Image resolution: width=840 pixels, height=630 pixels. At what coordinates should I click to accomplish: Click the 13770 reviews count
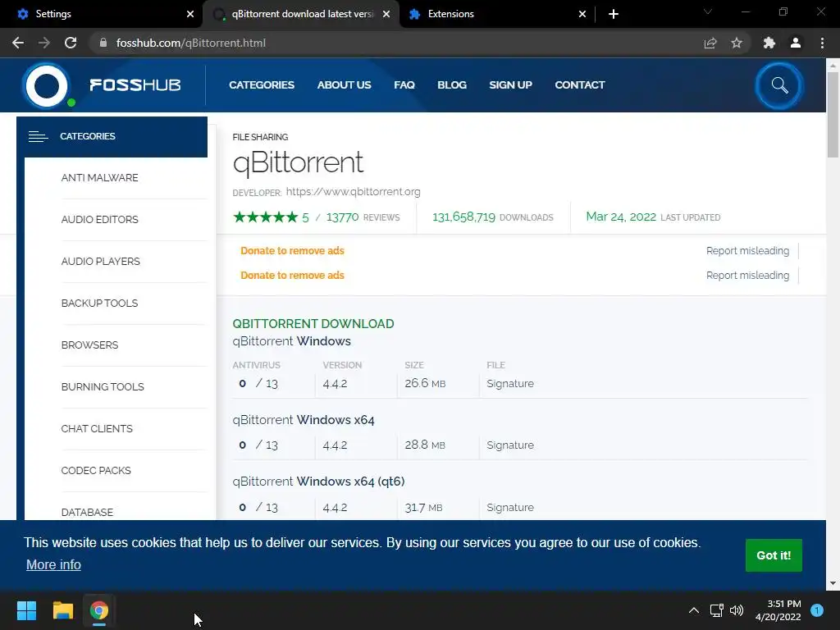342,217
